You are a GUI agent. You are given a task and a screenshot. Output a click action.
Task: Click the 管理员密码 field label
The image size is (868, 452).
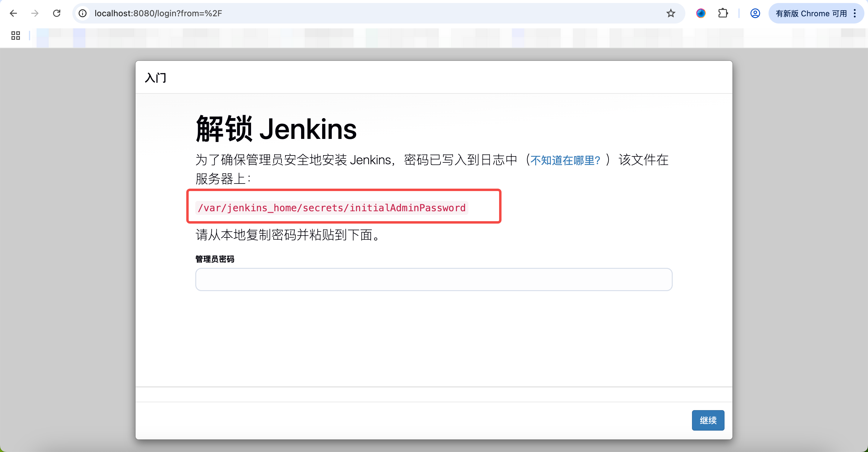tap(215, 259)
